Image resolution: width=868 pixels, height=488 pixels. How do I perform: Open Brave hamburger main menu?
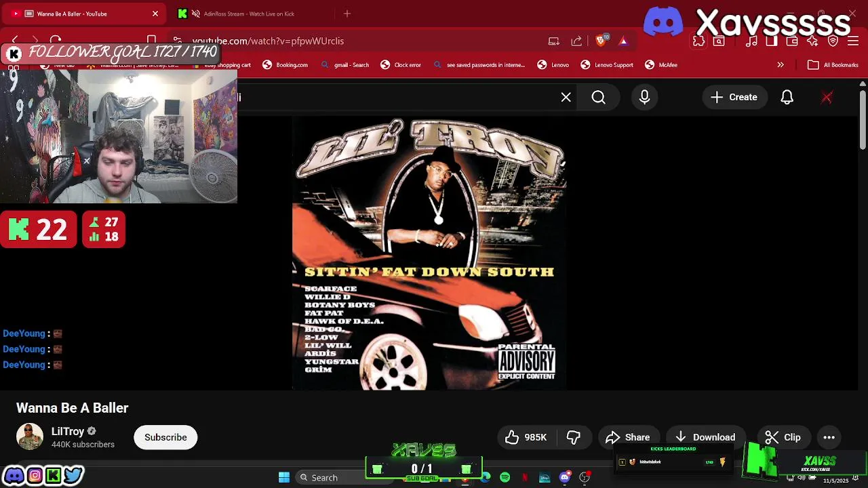[854, 41]
